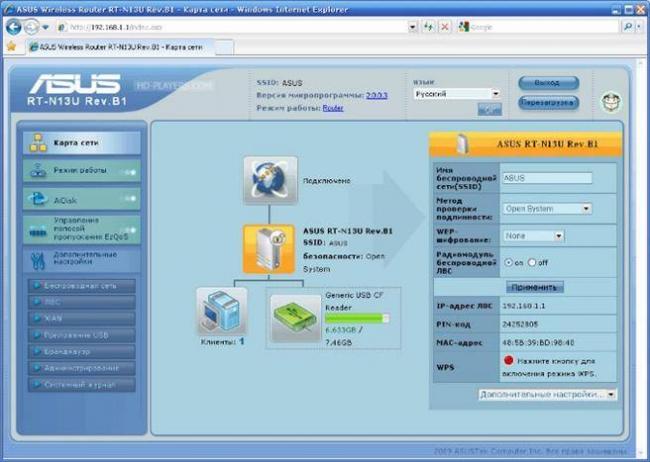Click the EzQoS bandwidth management icon
The image size is (650, 462).
(x=38, y=232)
